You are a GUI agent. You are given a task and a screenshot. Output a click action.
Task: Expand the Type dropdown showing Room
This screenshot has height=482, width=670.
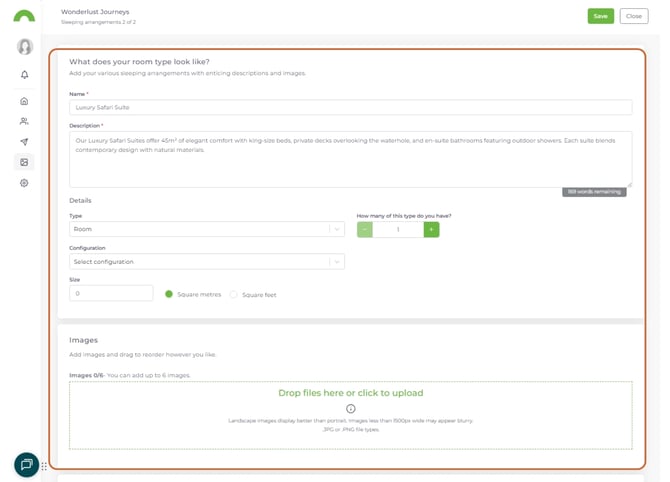click(x=207, y=229)
